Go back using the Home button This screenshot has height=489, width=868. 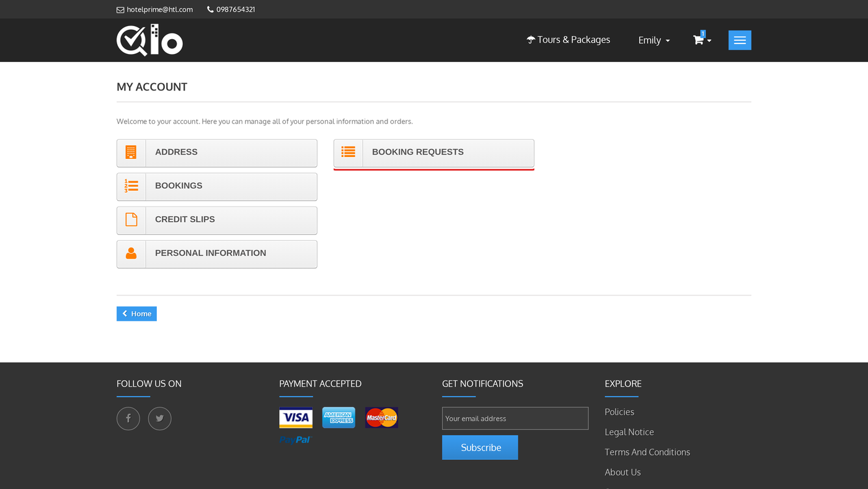click(136, 314)
